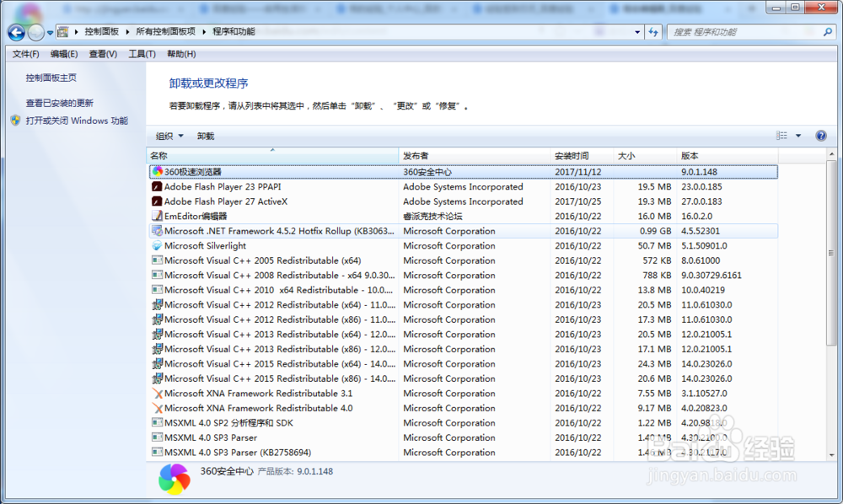Click Visual C++ 2012 (x64) icon
This screenshot has width=843, height=504.
click(157, 304)
